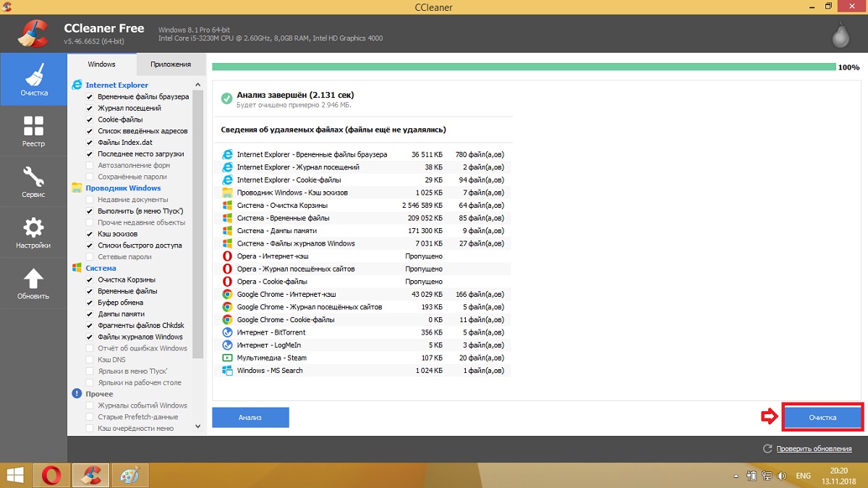
Task: Click the Система Windows flag icon
Action: (77, 268)
